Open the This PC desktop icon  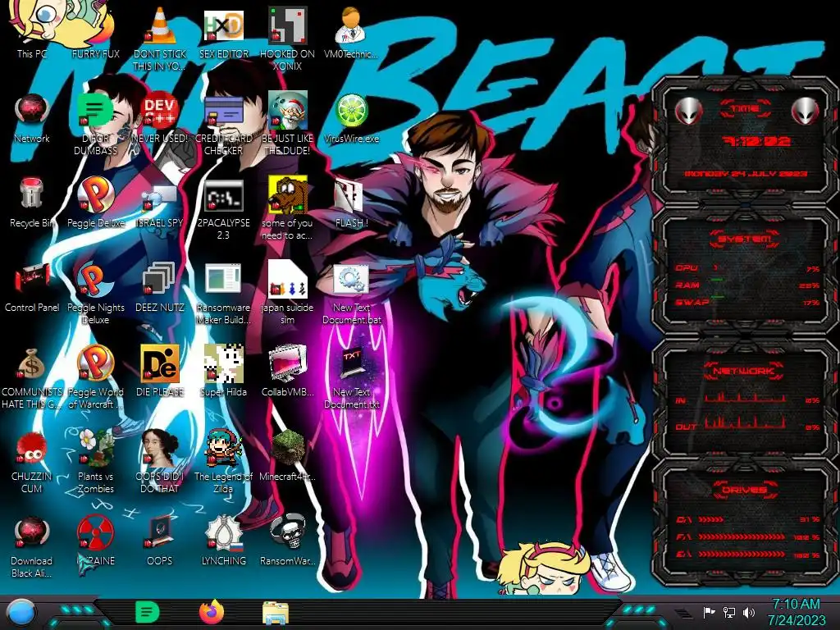[32, 32]
